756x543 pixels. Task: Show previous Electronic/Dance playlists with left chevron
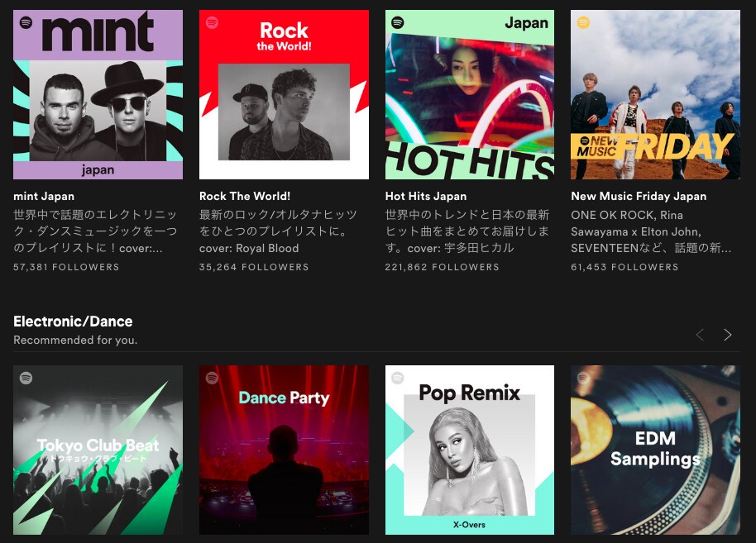click(700, 335)
